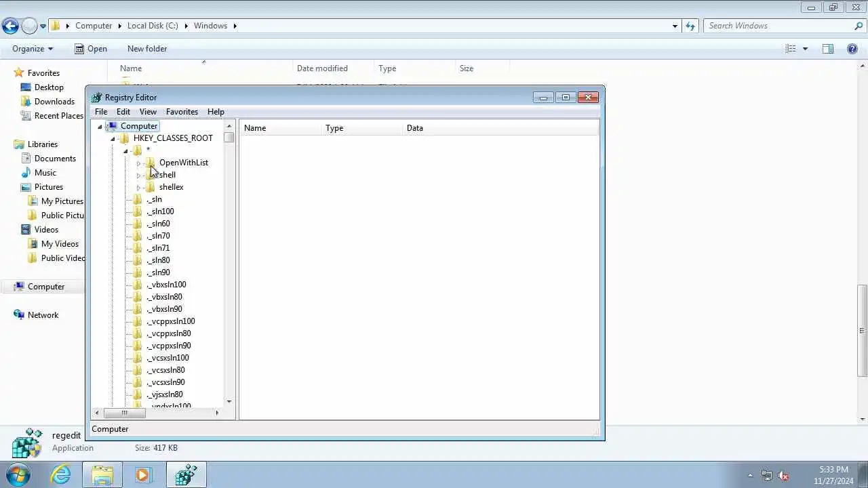
Task: Click the ._vcppxsln100 folder icon
Action: (x=137, y=321)
